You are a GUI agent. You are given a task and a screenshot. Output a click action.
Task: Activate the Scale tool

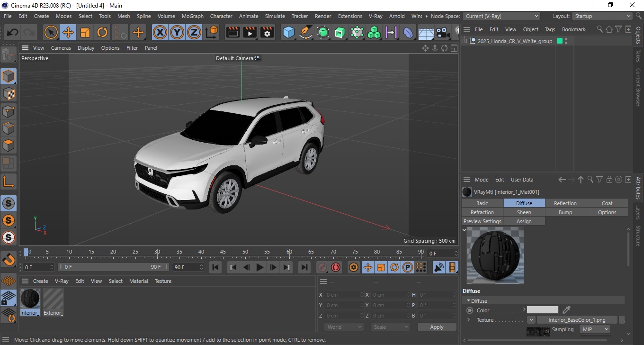tap(85, 33)
